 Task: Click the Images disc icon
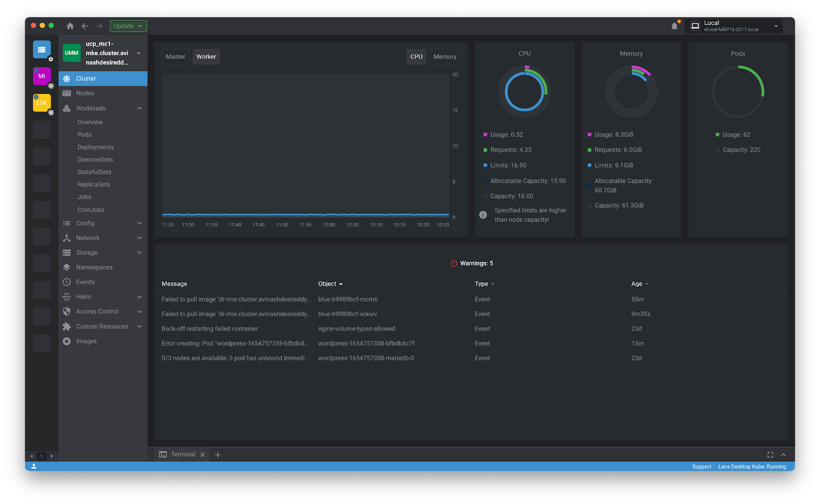pyautogui.click(x=67, y=341)
